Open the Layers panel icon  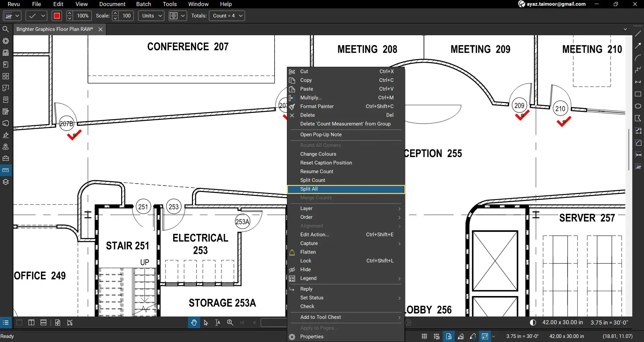[6, 182]
